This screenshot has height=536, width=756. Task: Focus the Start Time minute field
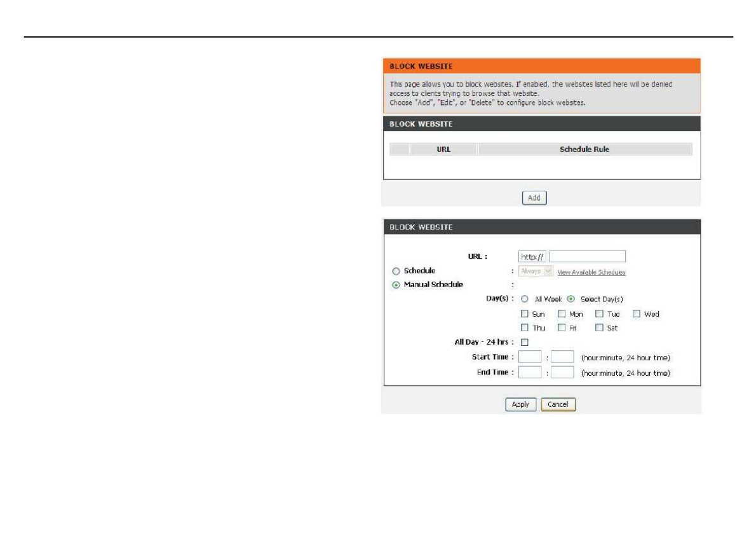(x=562, y=357)
